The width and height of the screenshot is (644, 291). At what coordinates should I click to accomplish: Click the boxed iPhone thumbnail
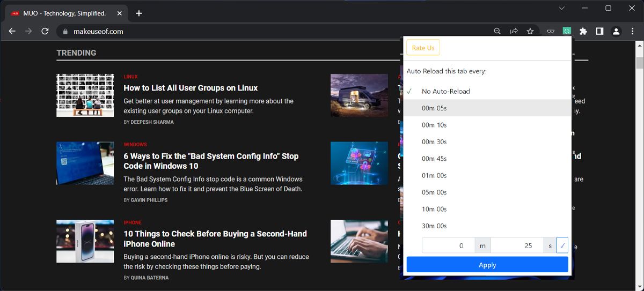tap(85, 241)
